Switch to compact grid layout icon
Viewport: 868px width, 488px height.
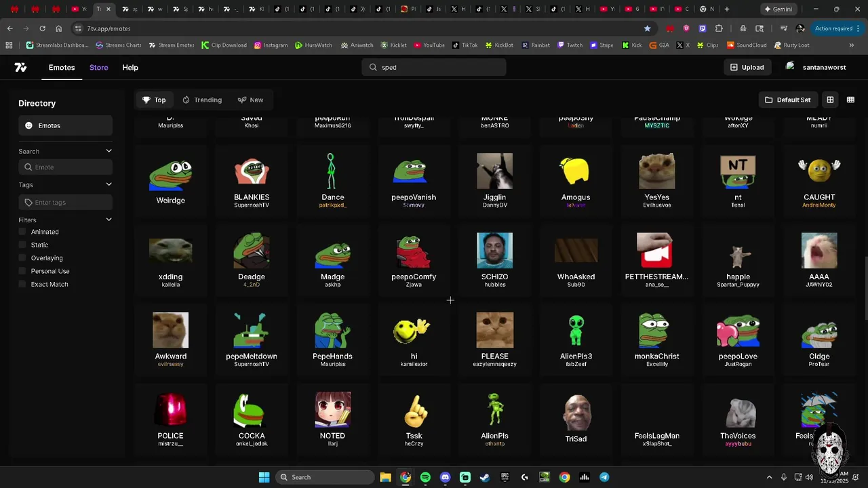pos(850,100)
